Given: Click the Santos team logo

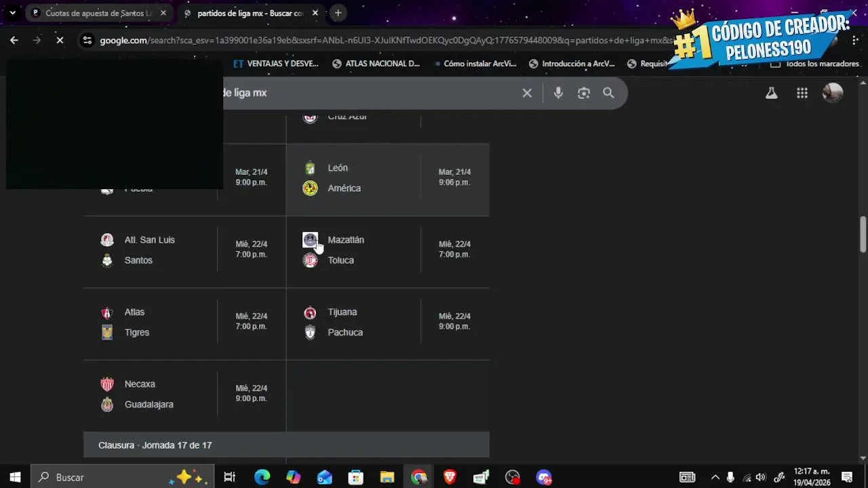Looking at the screenshot, I should click(x=107, y=260).
